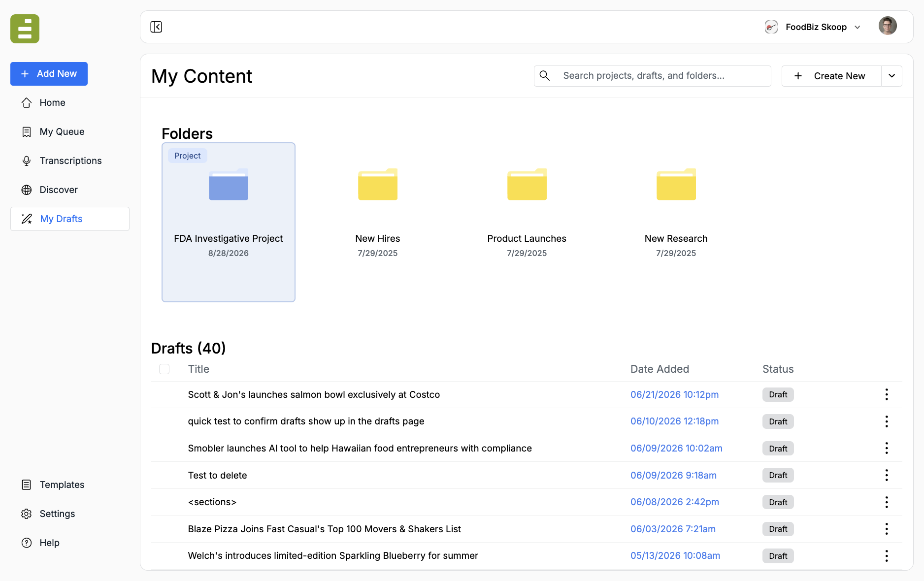Screen dimensions: 924x581
Task: Open the actions menu for the Scott & Jon's draft
Action: point(887,394)
